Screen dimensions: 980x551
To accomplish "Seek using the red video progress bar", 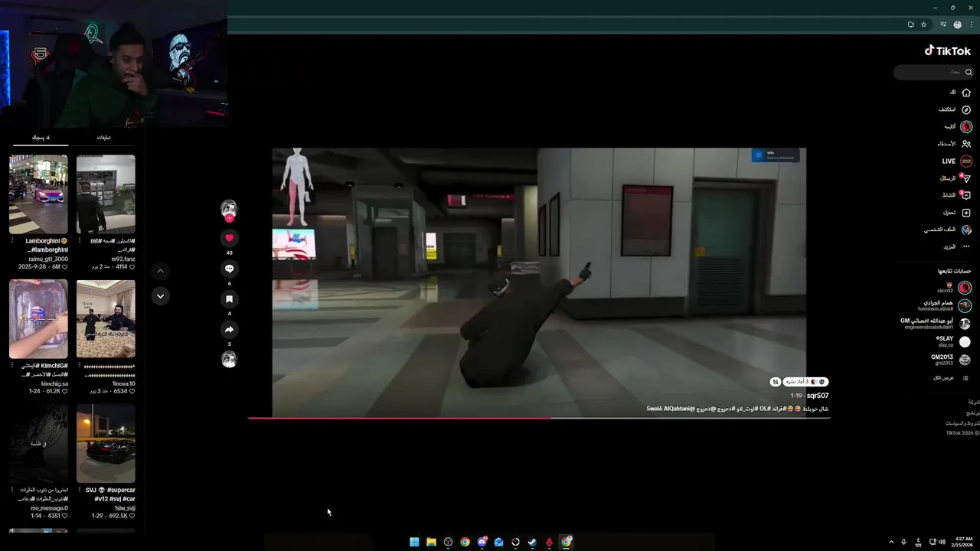I will pos(538,418).
